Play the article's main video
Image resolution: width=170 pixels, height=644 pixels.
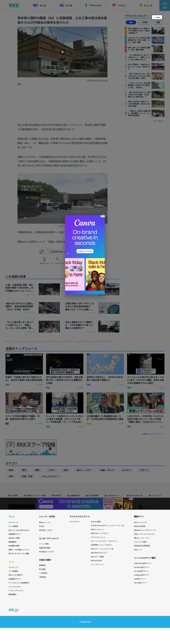tap(62, 52)
